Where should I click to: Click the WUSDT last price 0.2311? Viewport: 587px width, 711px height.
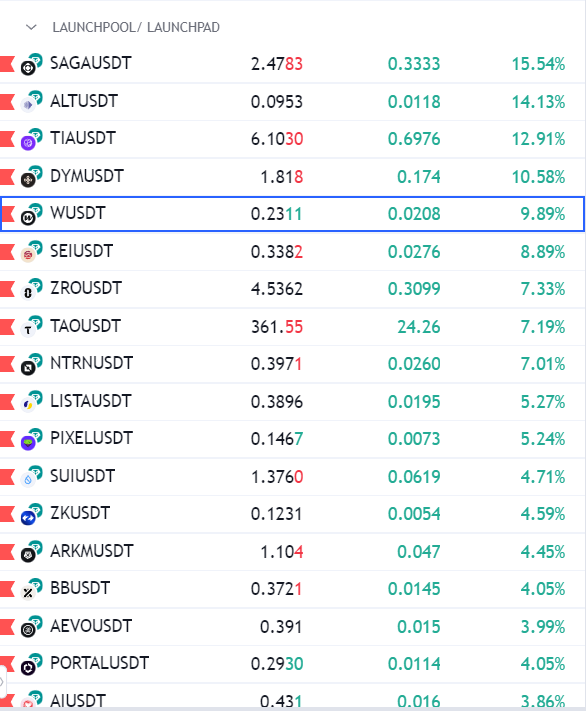point(277,214)
